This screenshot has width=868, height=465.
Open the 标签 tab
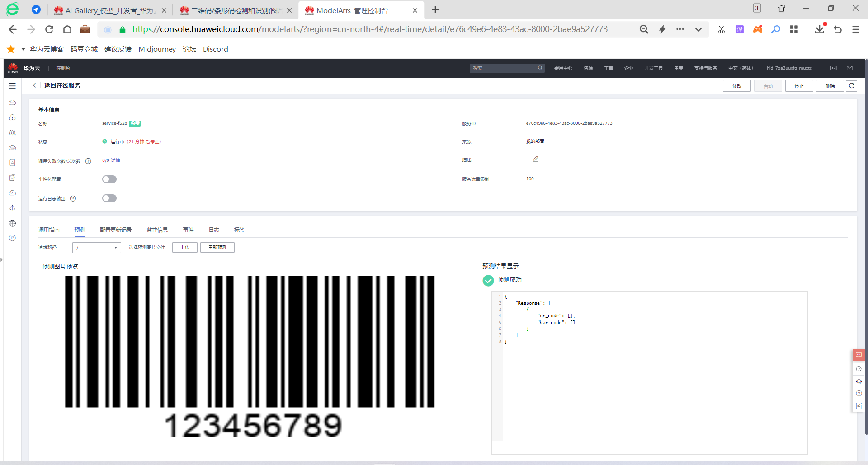coord(239,230)
